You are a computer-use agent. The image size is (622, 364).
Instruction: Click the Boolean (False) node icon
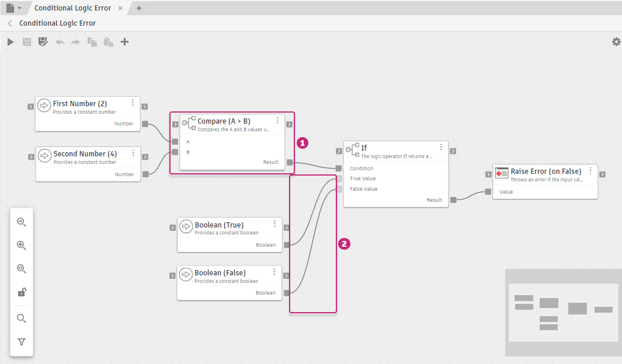186,275
